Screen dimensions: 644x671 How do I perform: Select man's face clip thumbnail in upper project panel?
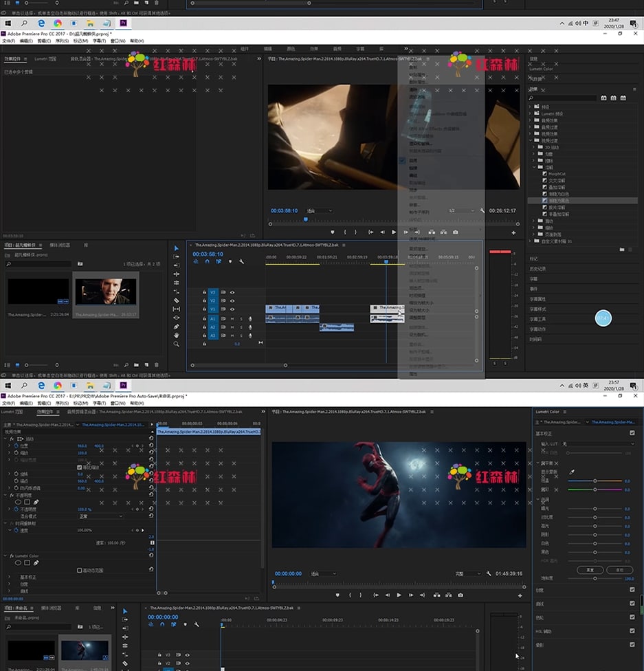click(x=106, y=292)
